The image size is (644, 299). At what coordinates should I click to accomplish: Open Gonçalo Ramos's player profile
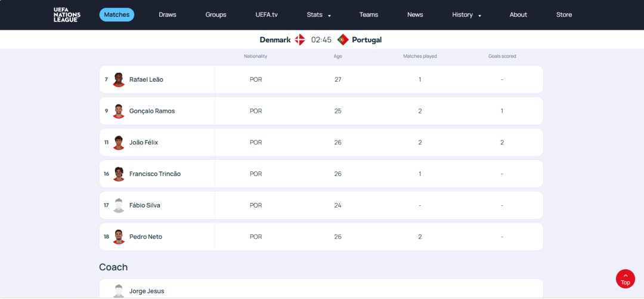(x=152, y=111)
